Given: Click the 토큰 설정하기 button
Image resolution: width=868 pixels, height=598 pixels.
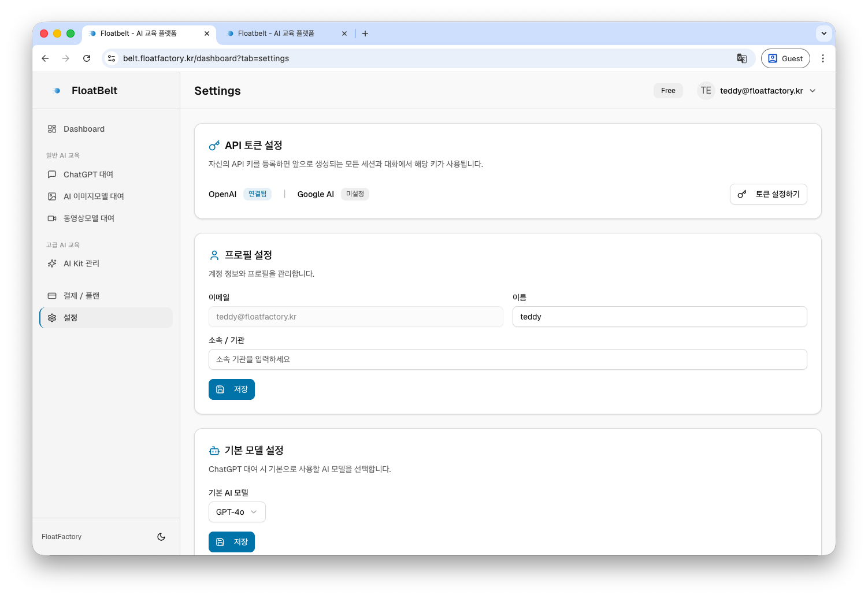Looking at the screenshot, I should [x=769, y=194].
